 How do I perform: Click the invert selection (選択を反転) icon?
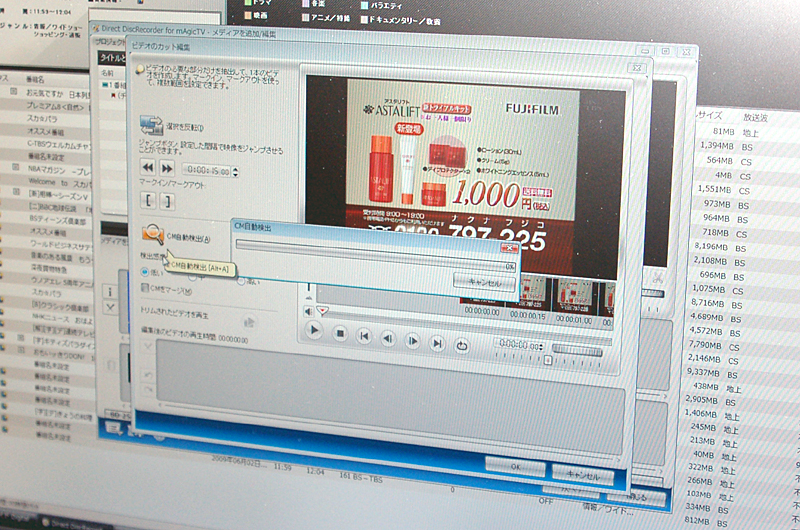tap(152, 125)
